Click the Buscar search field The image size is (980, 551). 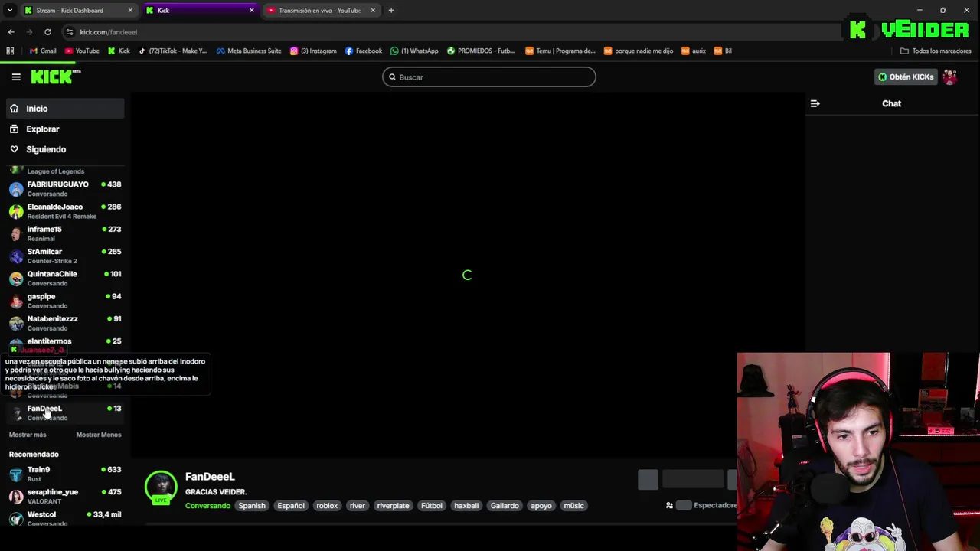[x=489, y=77]
